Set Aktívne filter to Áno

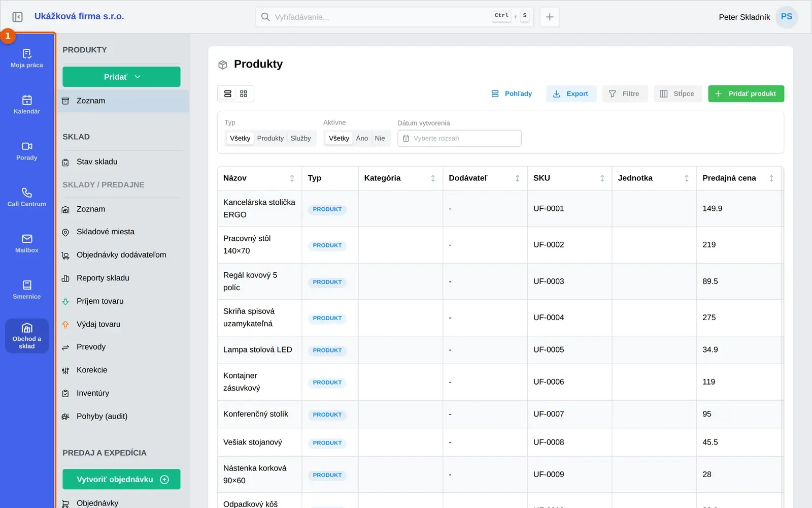coord(362,138)
